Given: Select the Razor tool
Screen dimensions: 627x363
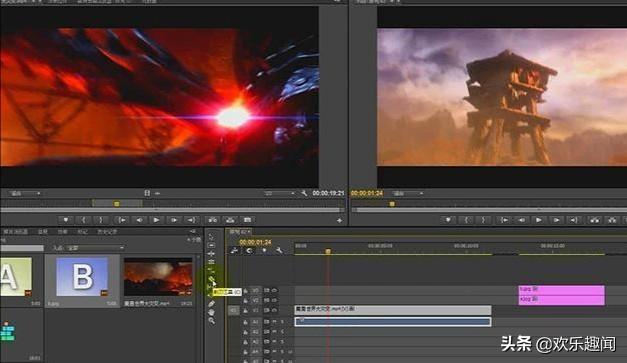Looking at the screenshot, I should (x=212, y=279).
